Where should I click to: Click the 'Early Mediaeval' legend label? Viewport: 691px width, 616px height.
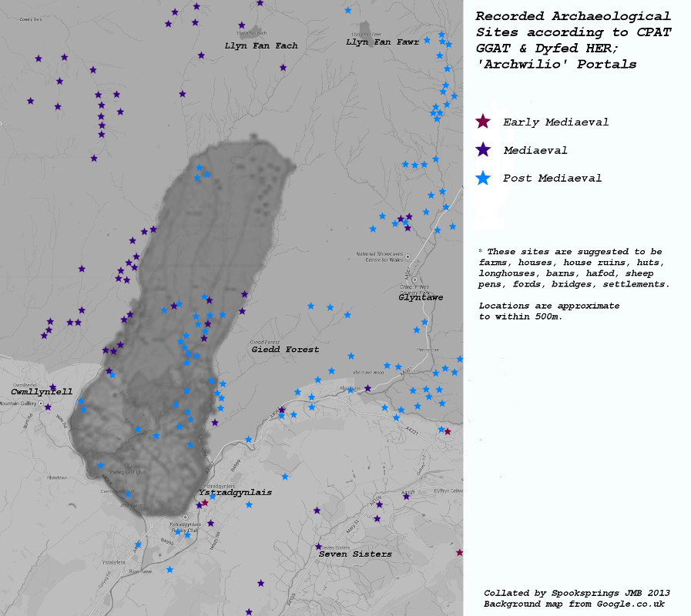pos(555,122)
